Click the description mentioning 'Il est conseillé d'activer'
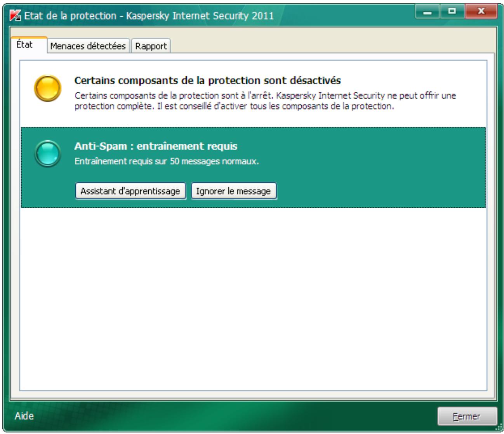The image size is (504, 434). tap(265, 101)
